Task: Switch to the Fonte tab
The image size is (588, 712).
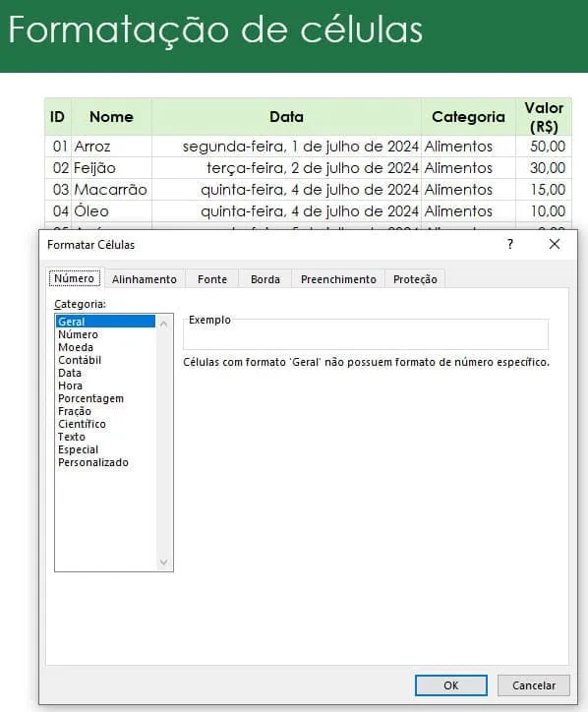Action: [x=212, y=279]
